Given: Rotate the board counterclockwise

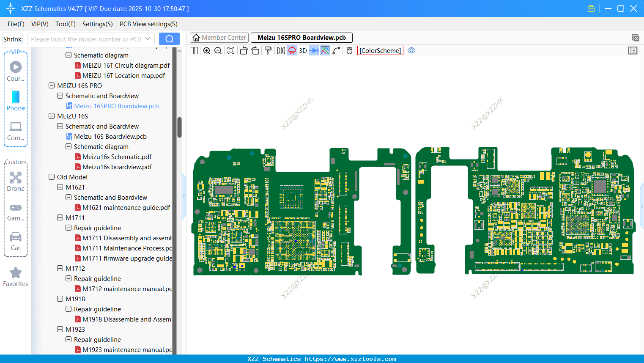Looking at the screenshot, I should point(244,51).
